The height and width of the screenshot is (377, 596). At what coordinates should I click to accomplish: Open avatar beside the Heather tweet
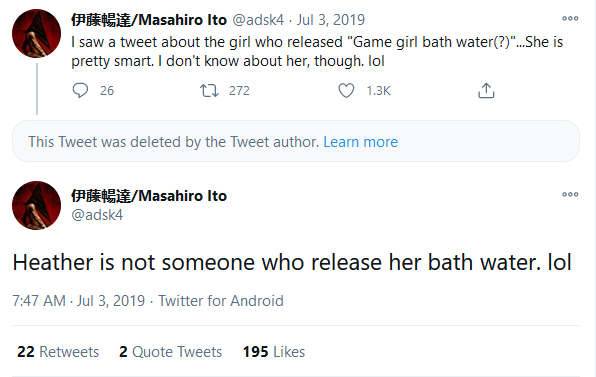(x=36, y=205)
